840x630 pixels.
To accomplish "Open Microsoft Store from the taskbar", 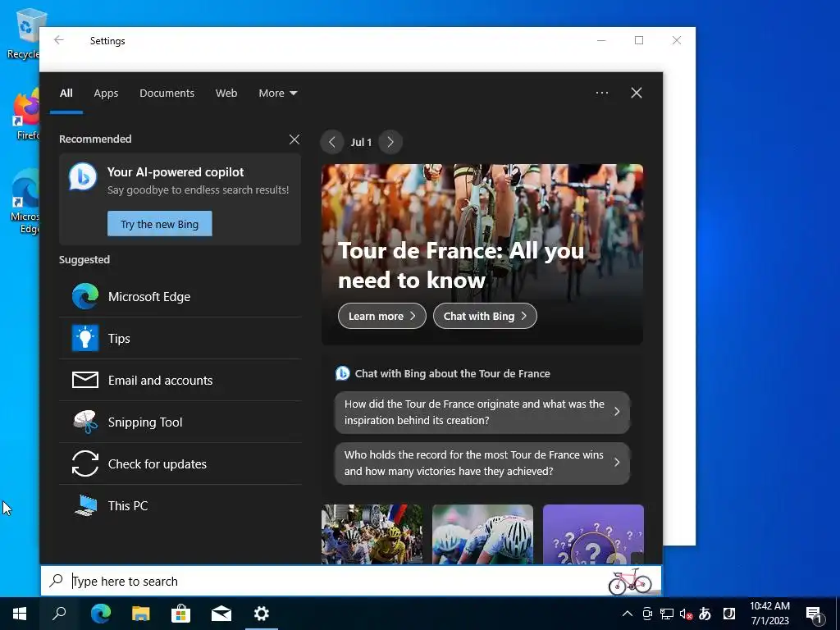I will 181,614.
